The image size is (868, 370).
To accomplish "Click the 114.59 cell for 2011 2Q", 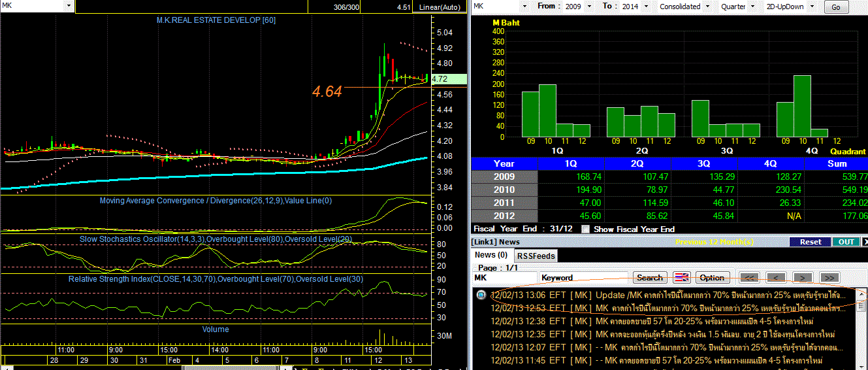I will click(637, 203).
